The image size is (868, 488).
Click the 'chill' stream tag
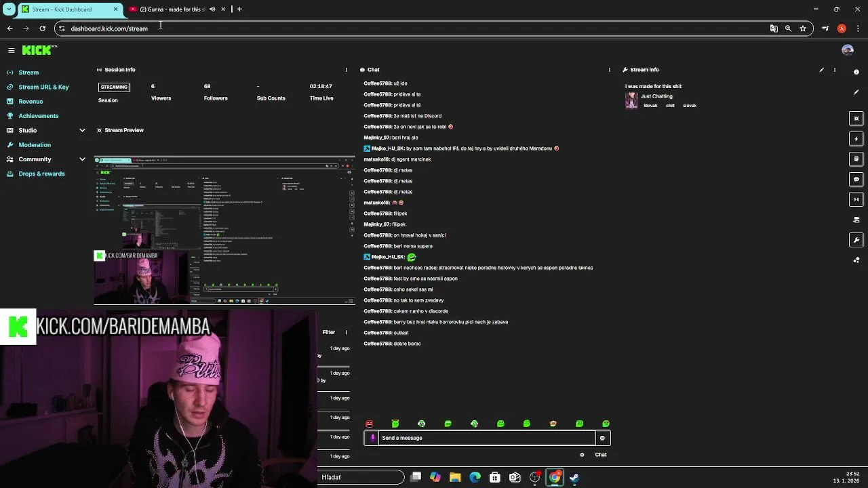click(x=670, y=106)
